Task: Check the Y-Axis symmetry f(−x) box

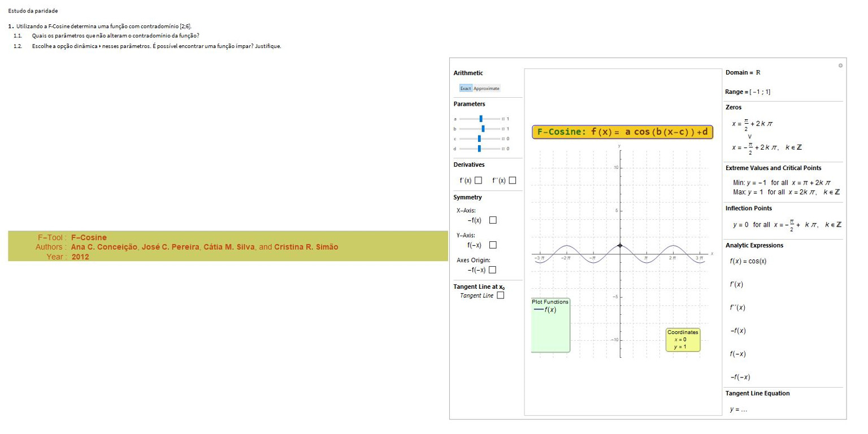Action: point(493,245)
